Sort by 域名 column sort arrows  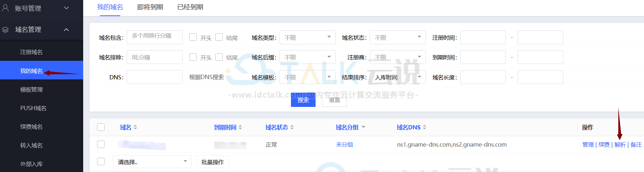[135, 127]
